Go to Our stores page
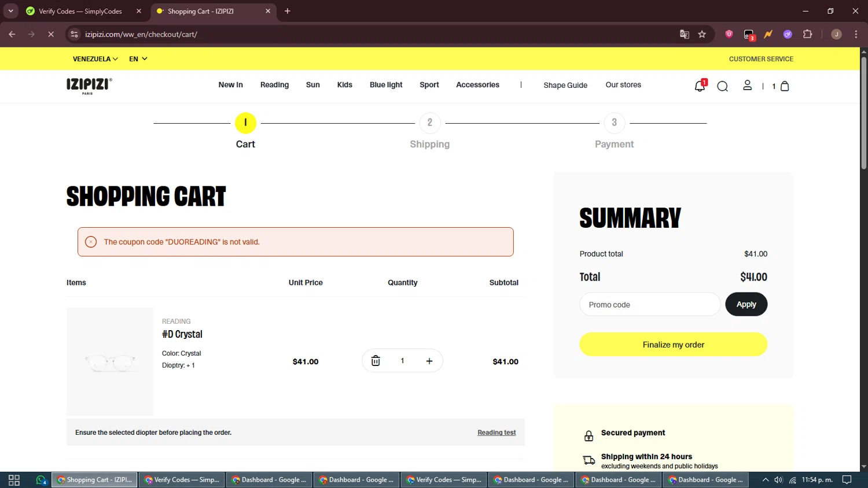Screen dimensions: 868x488 pos(623,85)
